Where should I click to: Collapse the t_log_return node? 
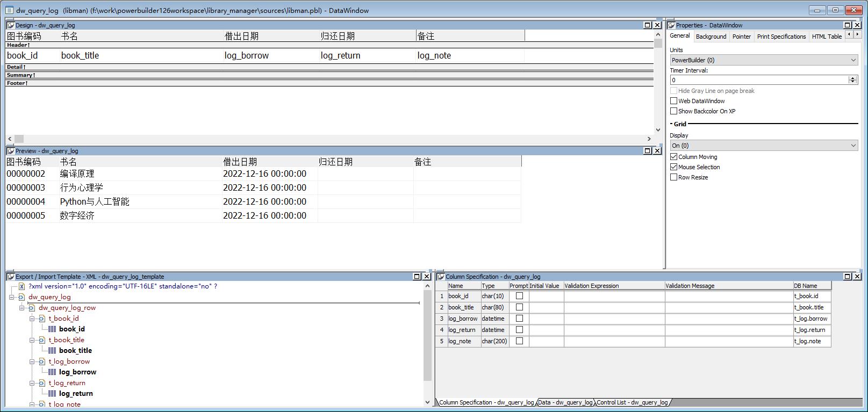pos(32,383)
